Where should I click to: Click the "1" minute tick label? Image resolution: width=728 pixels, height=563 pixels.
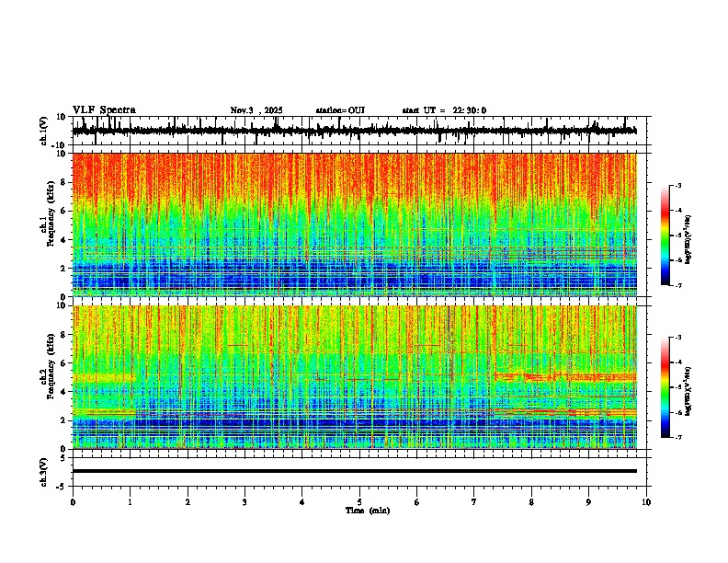coord(130,502)
